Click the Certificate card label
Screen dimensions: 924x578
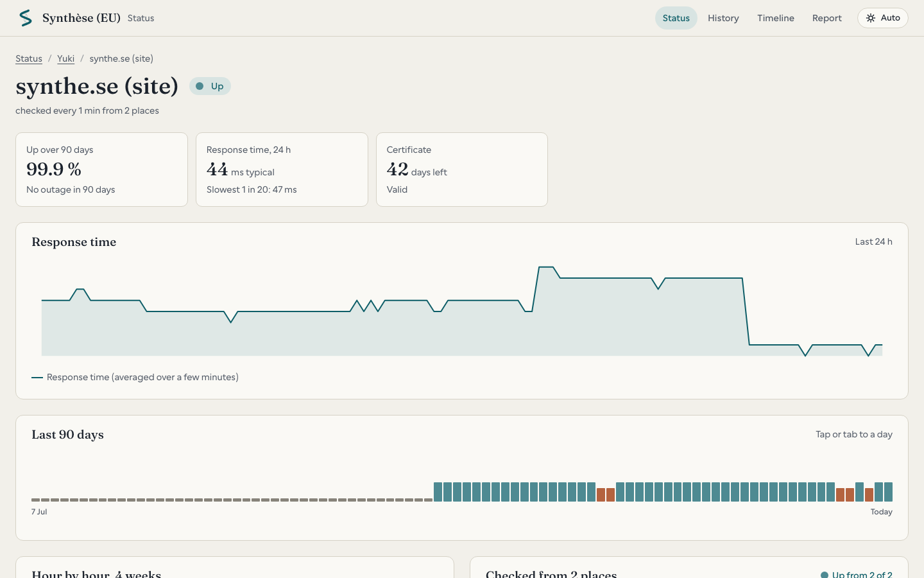(x=409, y=150)
